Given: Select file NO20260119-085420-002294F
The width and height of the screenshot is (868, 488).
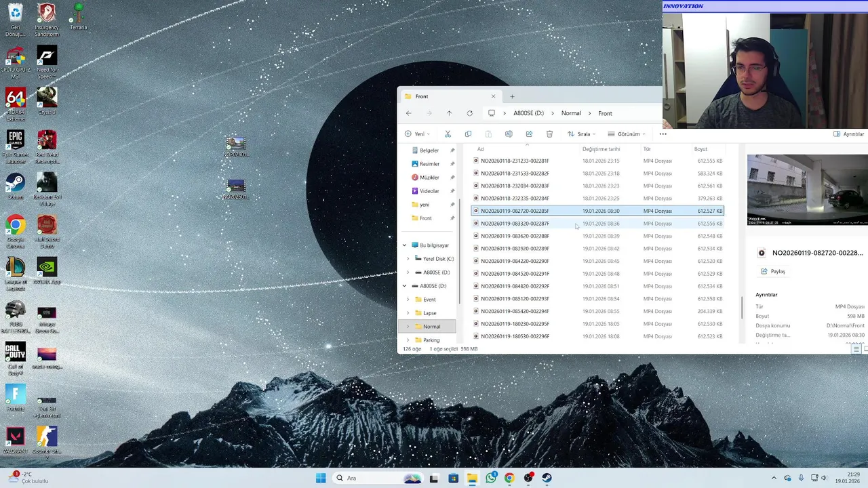Looking at the screenshot, I should [x=597, y=312].
